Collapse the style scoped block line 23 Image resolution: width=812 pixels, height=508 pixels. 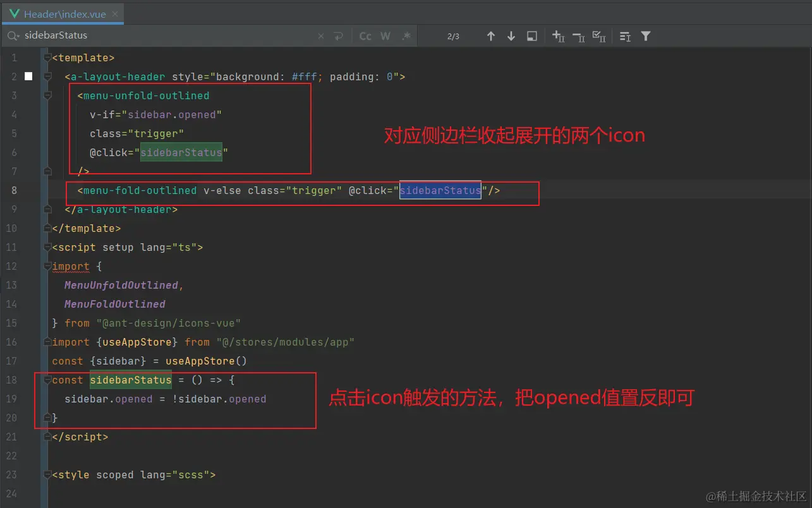[x=47, y=475]
